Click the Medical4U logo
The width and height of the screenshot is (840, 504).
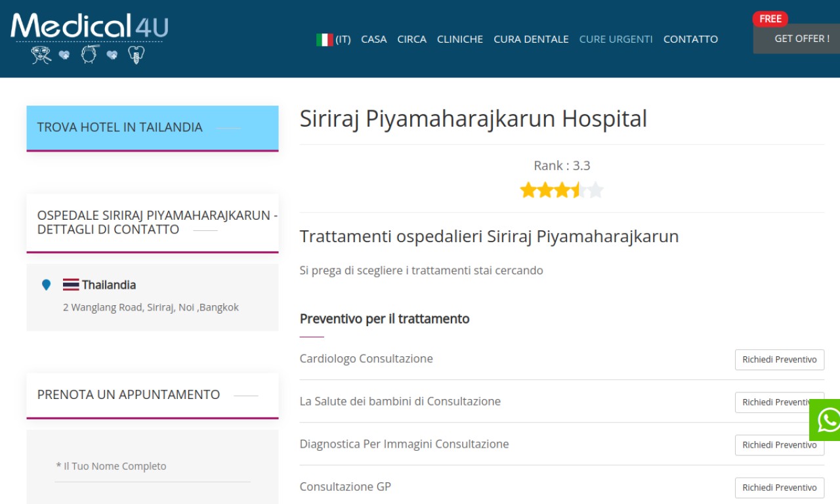click(89, 37)
